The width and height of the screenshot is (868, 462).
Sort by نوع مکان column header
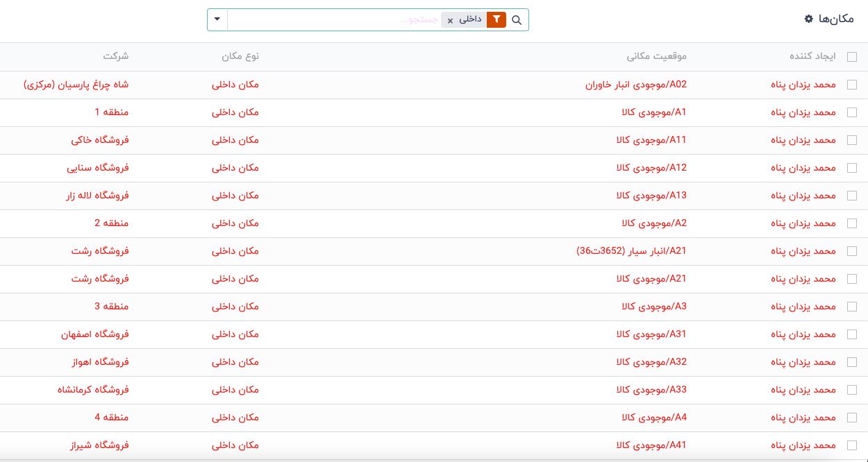coord(240,56)
